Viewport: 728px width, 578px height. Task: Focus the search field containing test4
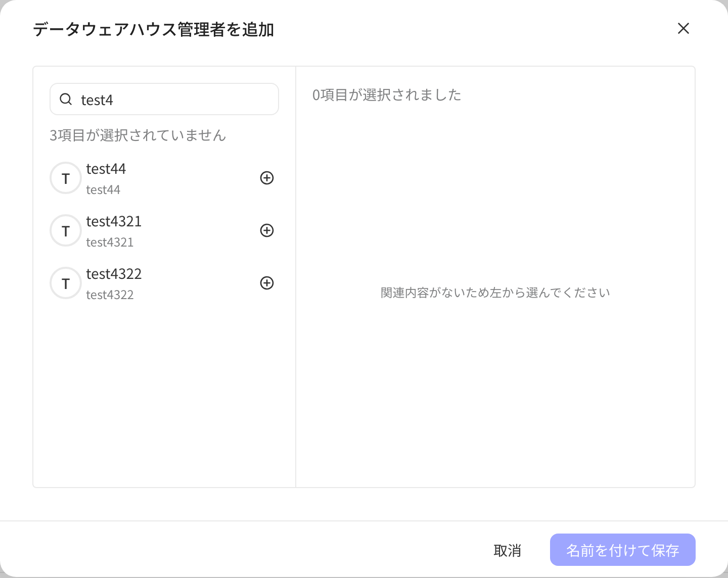[164, 99]
